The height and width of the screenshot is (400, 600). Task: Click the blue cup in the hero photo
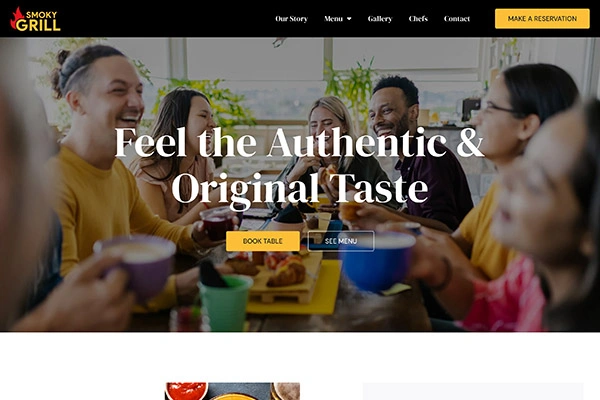pyautogui.click(x=377, y=262)
